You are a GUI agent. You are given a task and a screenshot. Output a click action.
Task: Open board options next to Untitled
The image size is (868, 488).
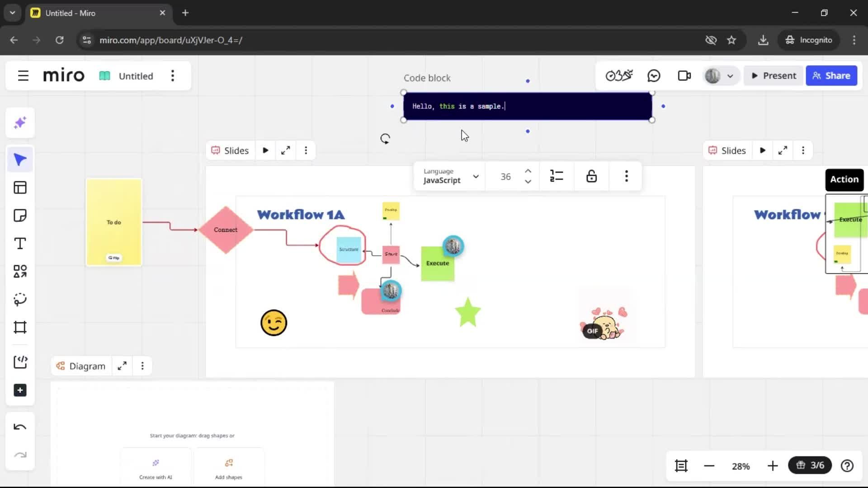pos(172,76)
